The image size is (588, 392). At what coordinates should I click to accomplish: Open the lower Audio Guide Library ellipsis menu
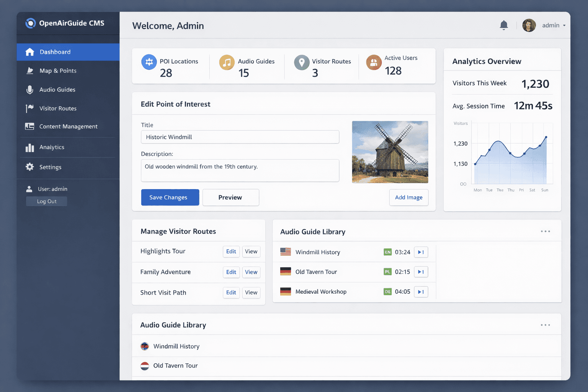point(545,325)
